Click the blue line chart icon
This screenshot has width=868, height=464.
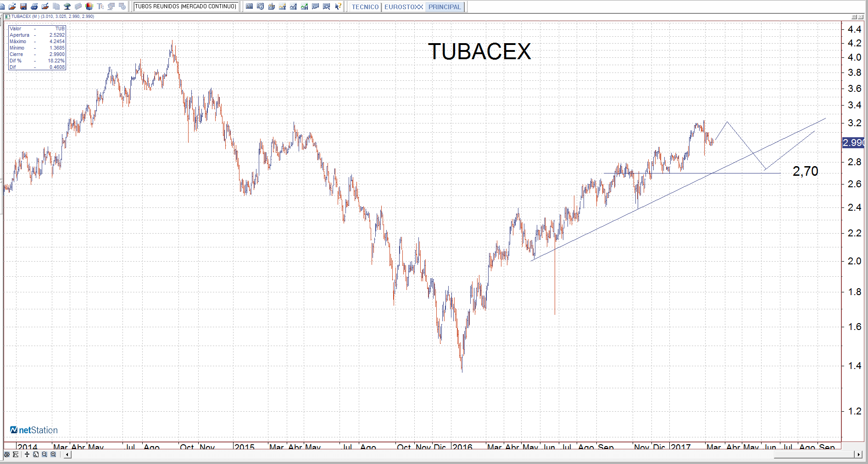pyautogui.click(x=294, y=6)
